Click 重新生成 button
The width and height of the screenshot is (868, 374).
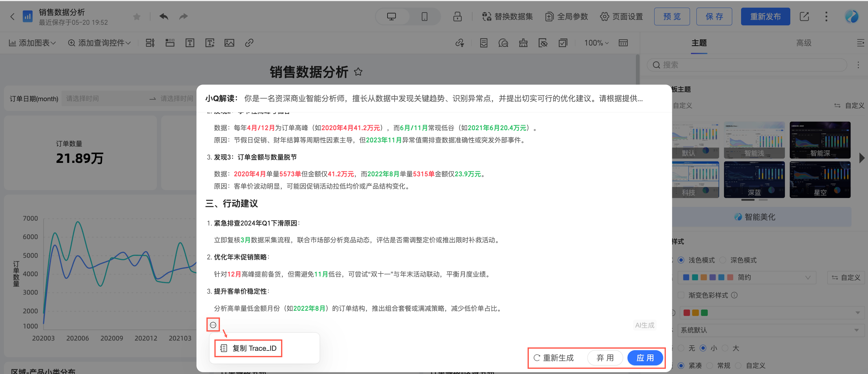554,358
